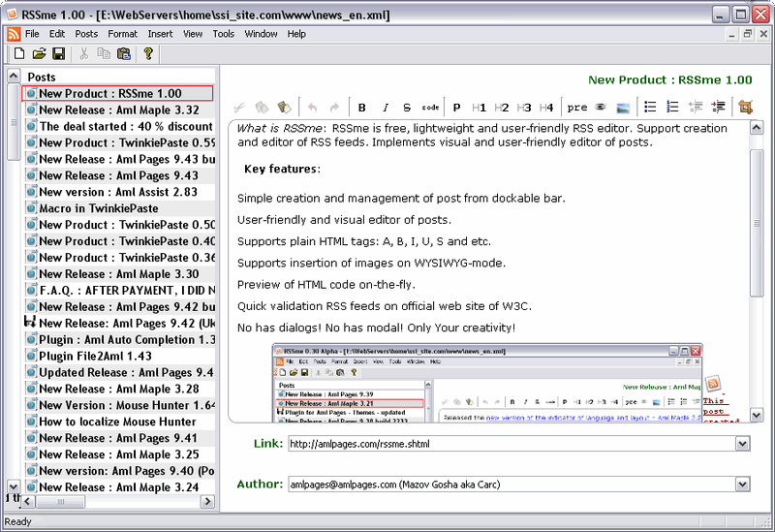
Task: Open the Tools menu
Action: click(x=224, y=34)
